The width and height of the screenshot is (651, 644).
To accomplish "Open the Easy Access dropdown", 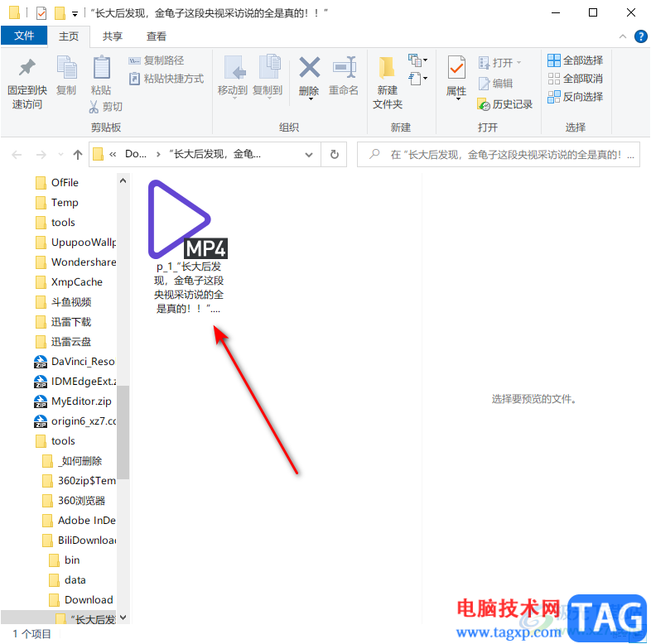I will 417,78.
